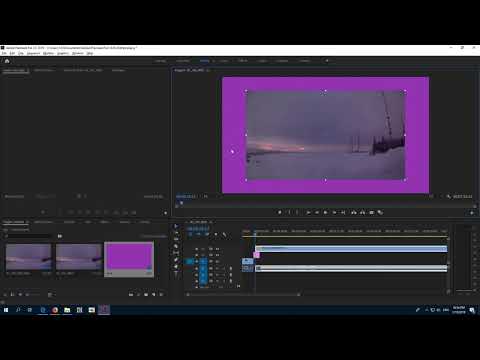480x360 pixels.
Task: Click the blue video clip on the timeline
Action: click(351, 249)
